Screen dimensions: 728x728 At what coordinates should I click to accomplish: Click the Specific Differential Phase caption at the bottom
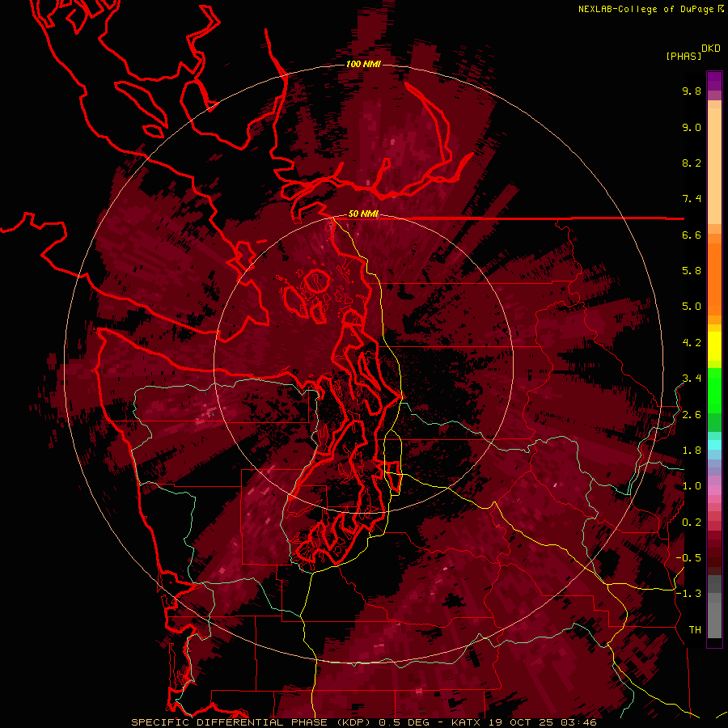click(364, 722)
